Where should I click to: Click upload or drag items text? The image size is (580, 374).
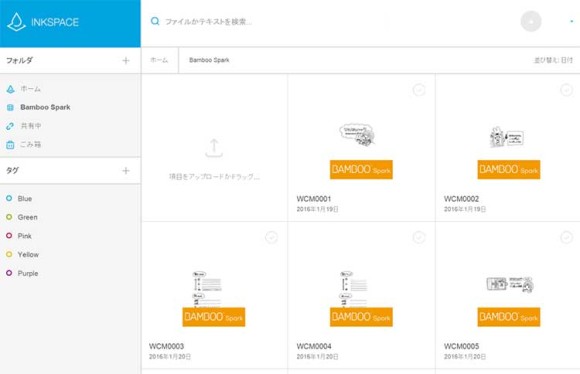tap(214, 177)
